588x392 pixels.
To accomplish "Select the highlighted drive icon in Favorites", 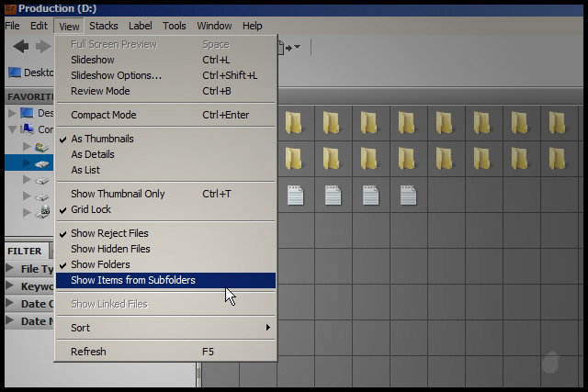I will [x=41, y=162].
